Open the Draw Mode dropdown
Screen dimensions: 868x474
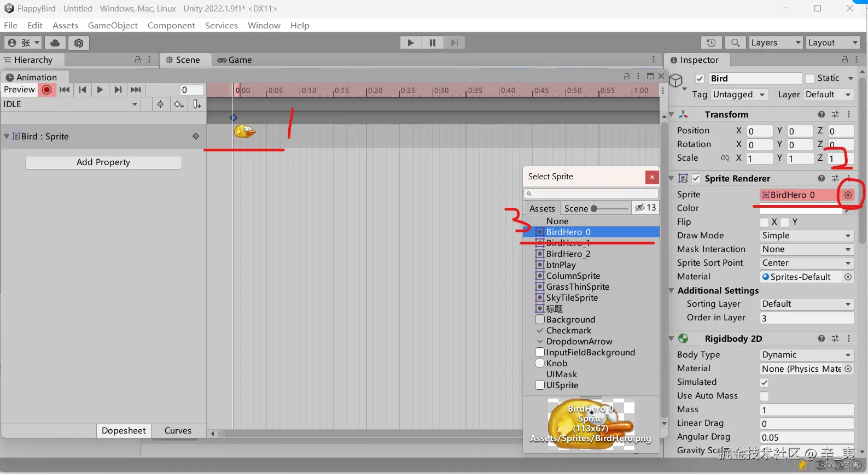pos(807,236)
